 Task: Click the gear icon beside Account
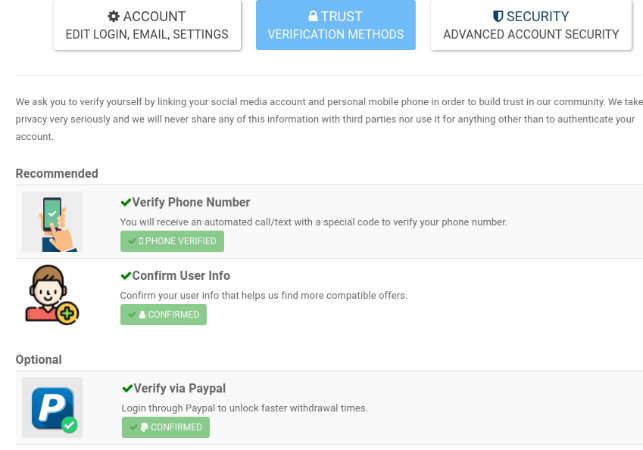pos(114,17)
